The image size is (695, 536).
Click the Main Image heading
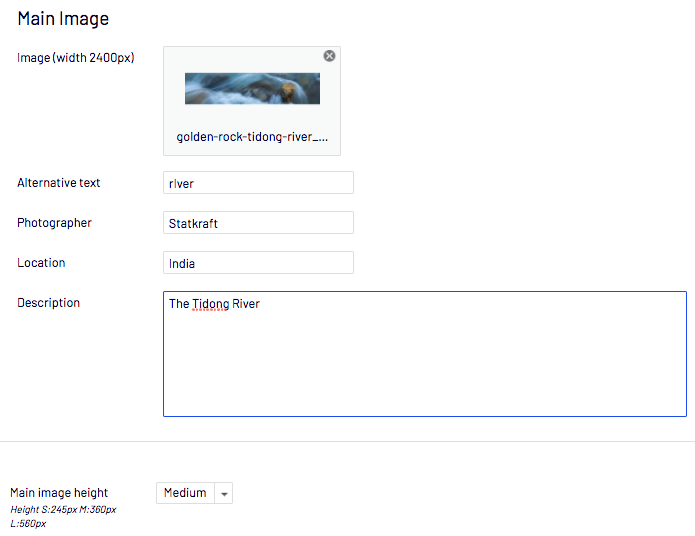pyautogui.click(x=63, y=19)
